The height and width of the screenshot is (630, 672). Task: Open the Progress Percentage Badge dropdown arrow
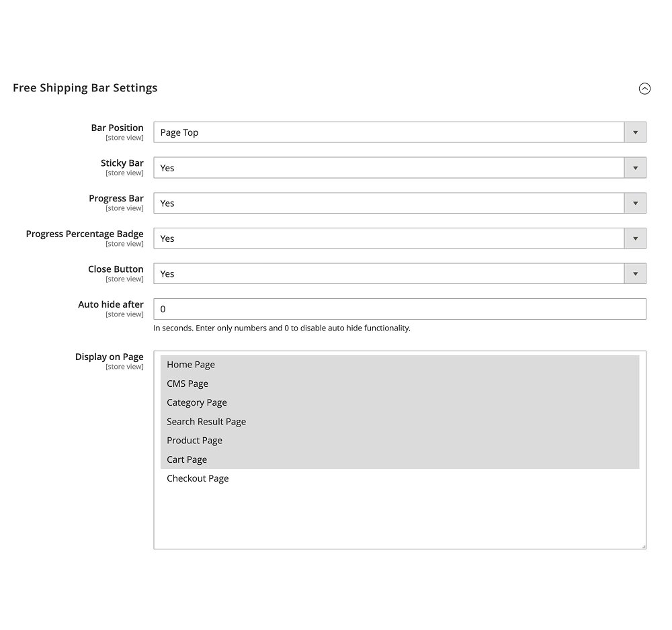(x=635, y=238)
